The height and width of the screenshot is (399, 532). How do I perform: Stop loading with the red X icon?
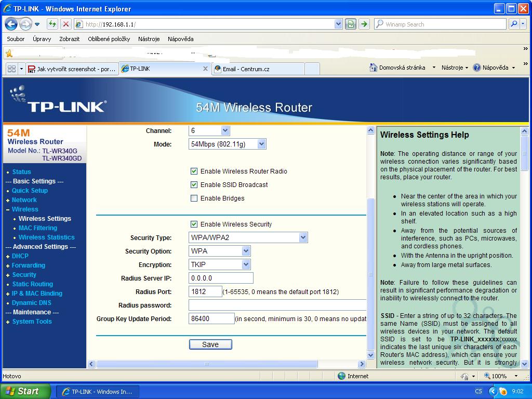tap(66, 24)
